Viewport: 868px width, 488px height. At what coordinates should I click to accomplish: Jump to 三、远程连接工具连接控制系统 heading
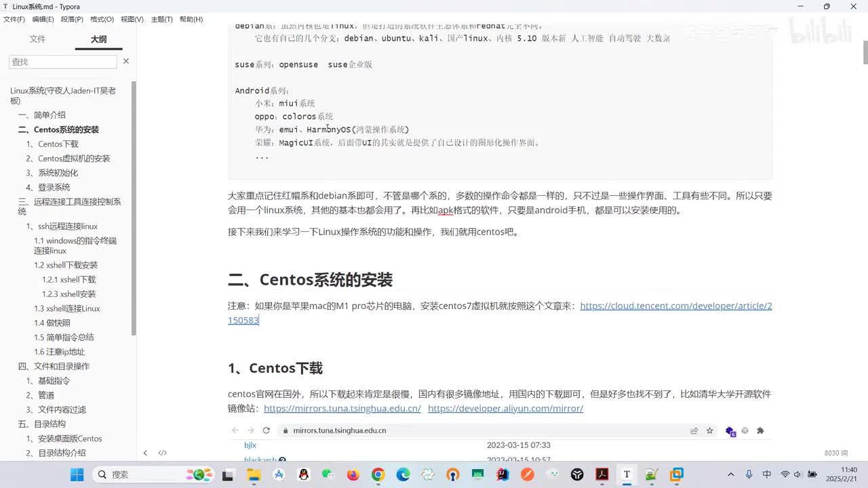point(69,207)
